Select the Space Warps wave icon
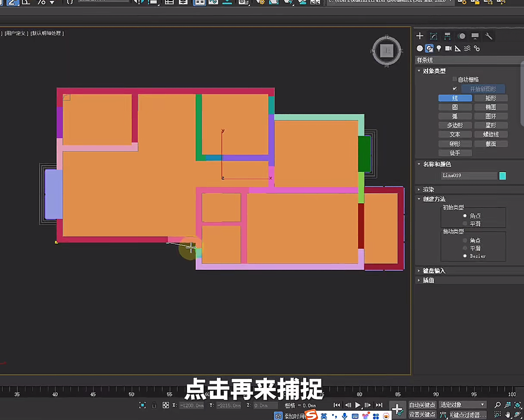Image resolution: width=524 pixels, height=420 pixels. (x=467, y=49)
